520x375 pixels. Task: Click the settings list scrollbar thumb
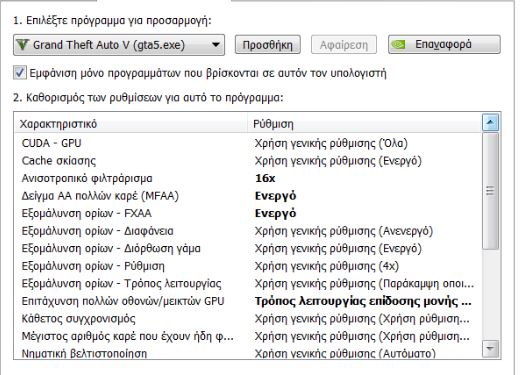[490, 191]
